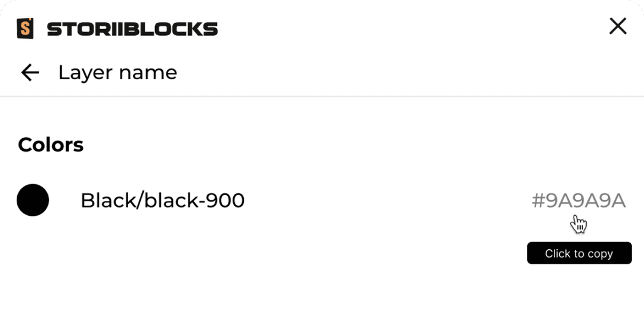Select the Layer name title text

click(x=117, y=73)
